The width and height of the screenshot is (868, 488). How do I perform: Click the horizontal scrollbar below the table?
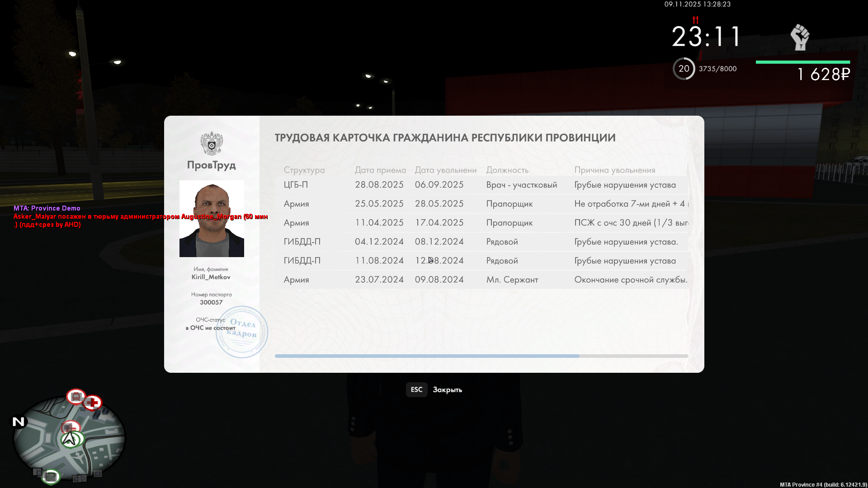[x=426, y=356]
